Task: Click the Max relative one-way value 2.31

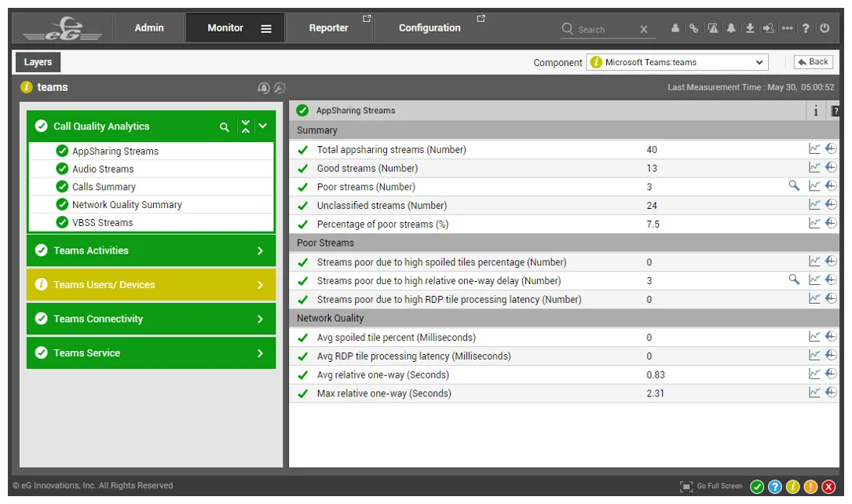Action: [656, 394]
